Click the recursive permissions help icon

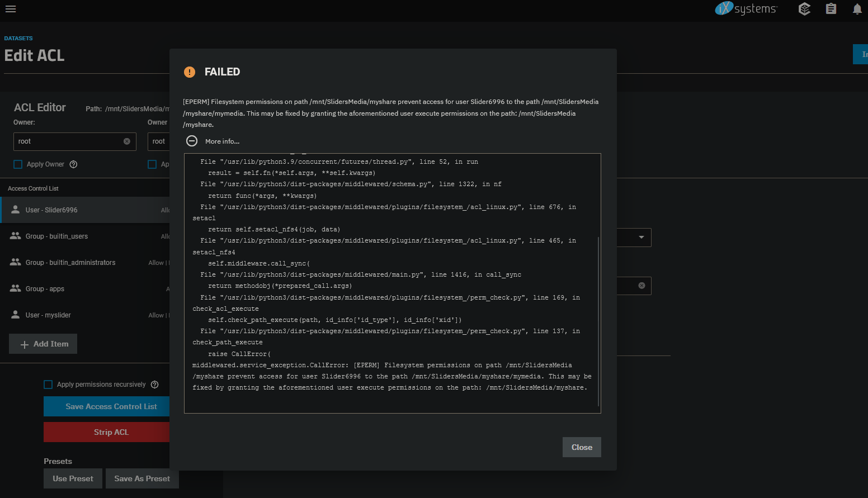point(155,385)
